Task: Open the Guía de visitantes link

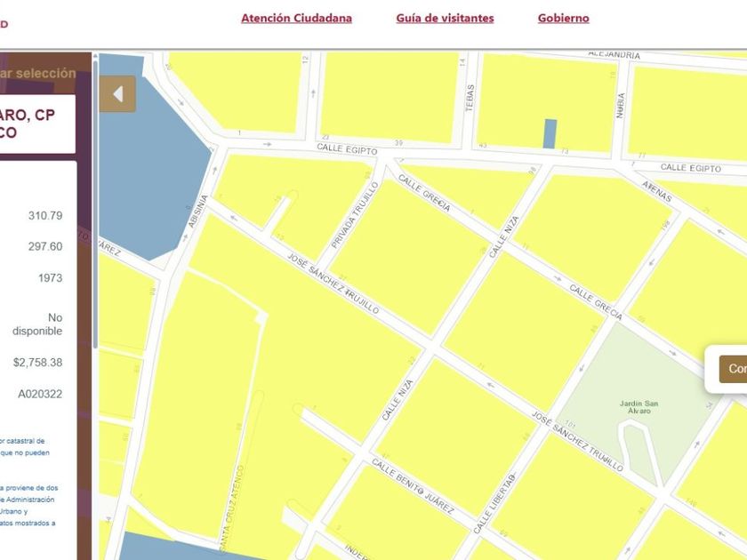Action: click(x=445, y=18)
